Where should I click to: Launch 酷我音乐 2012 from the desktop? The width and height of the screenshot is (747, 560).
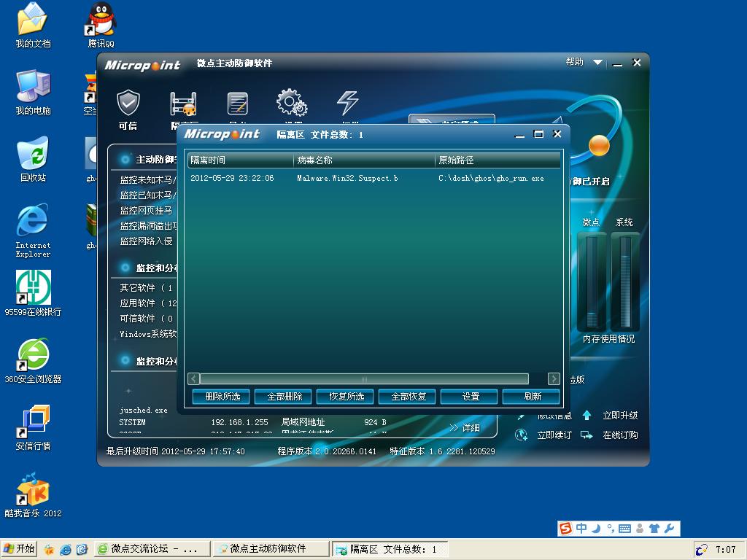(x=33, y=495)
